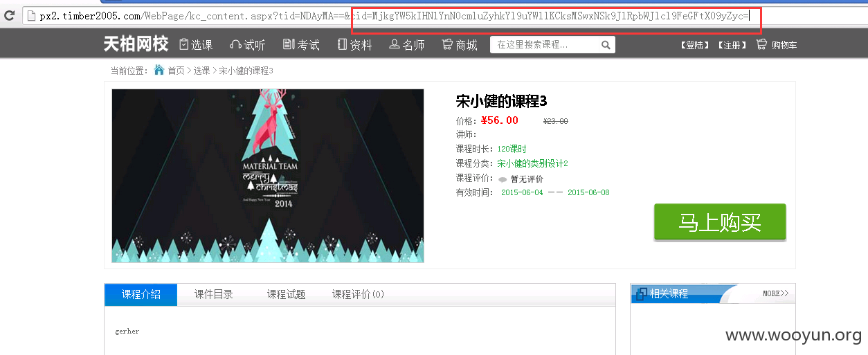This screenshot has width=868, height=355.
Task: Click the start date 2015-06-04
Action: 523,192
